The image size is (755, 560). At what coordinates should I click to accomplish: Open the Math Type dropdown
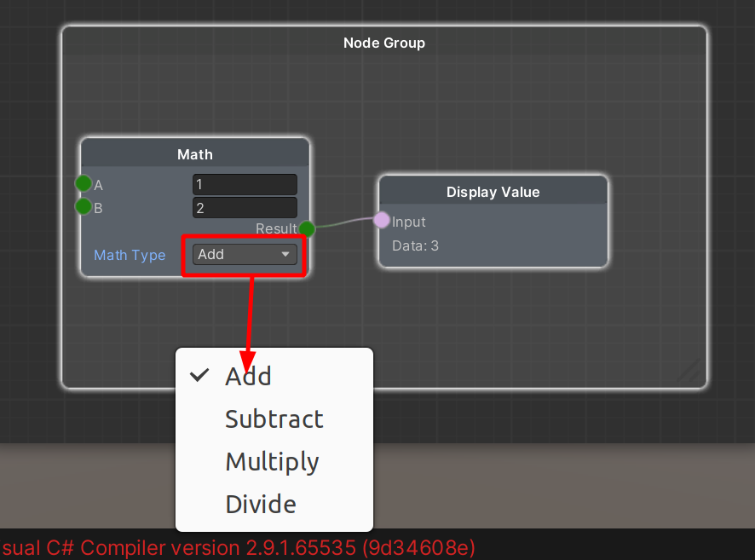244,254
